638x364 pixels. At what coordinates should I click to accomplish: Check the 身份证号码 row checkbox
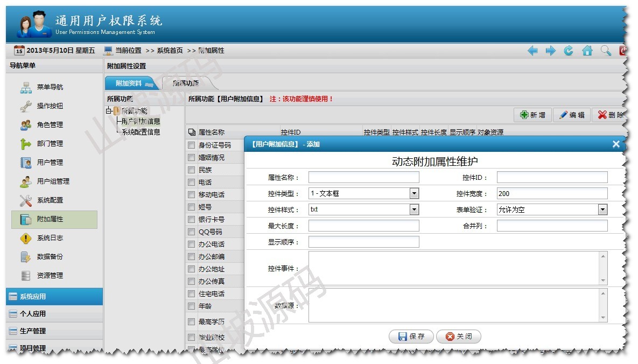[x=191, y=145]
